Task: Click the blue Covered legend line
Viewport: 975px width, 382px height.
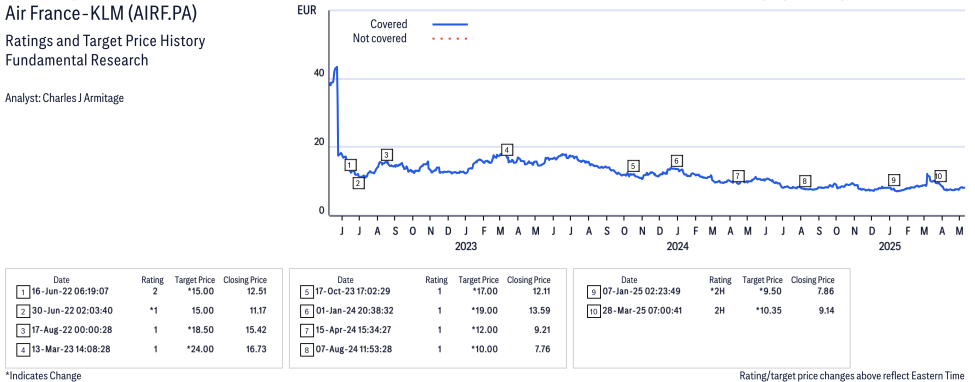Action: tap(450, 24)
